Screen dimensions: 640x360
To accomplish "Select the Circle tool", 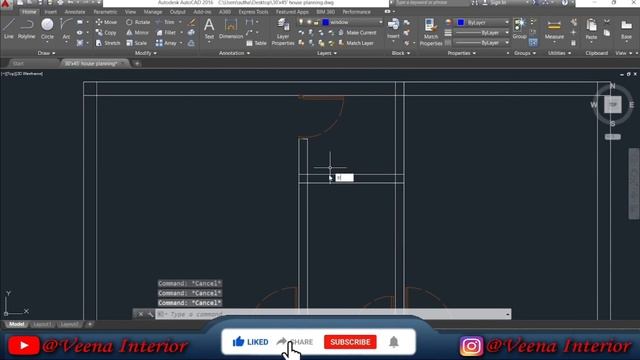I will click(47, 29).
